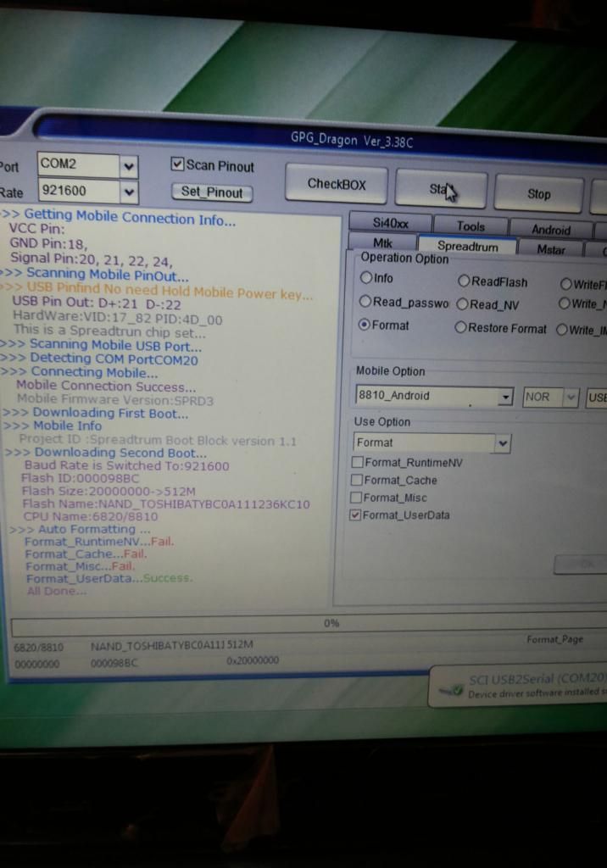Viewport: 607px width, 868px height.
Task: Select the Info radio button
Action: pyautogui.click(x=366, y=278)
